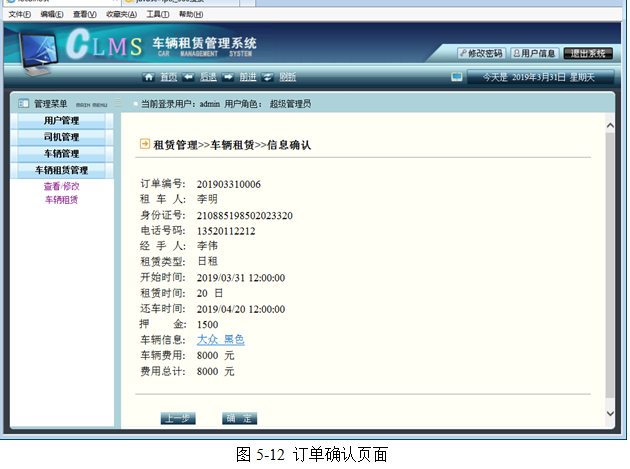Image resolution: width=630 pixels, height=469 pixels.
Task: Click the scrollbar up arrow
Action: tap(610, 125)
